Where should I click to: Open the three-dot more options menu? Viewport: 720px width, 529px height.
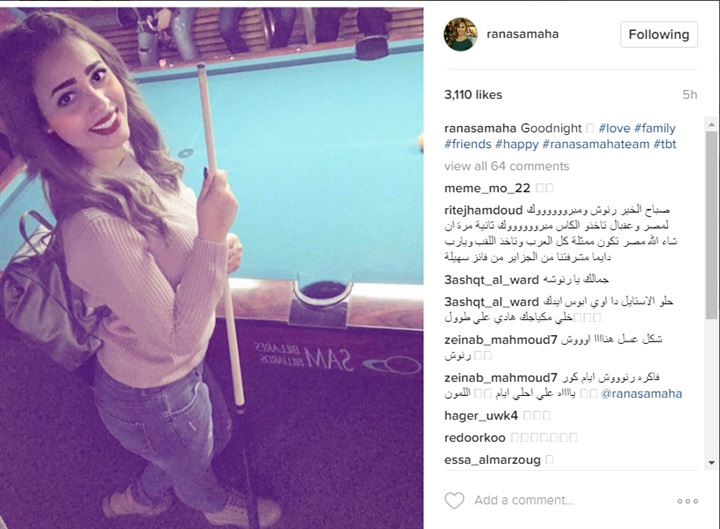pos(687,501)
